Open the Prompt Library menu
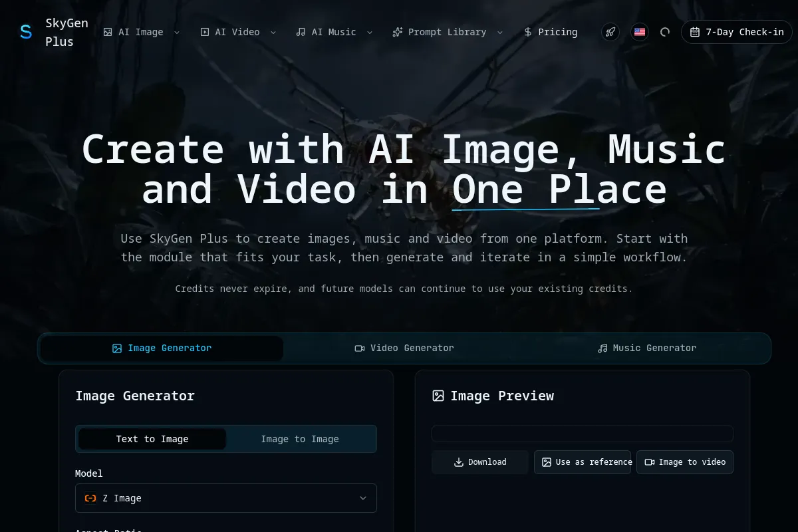The width and height of the screenshot is (798, 532). [x=448, y=32]
